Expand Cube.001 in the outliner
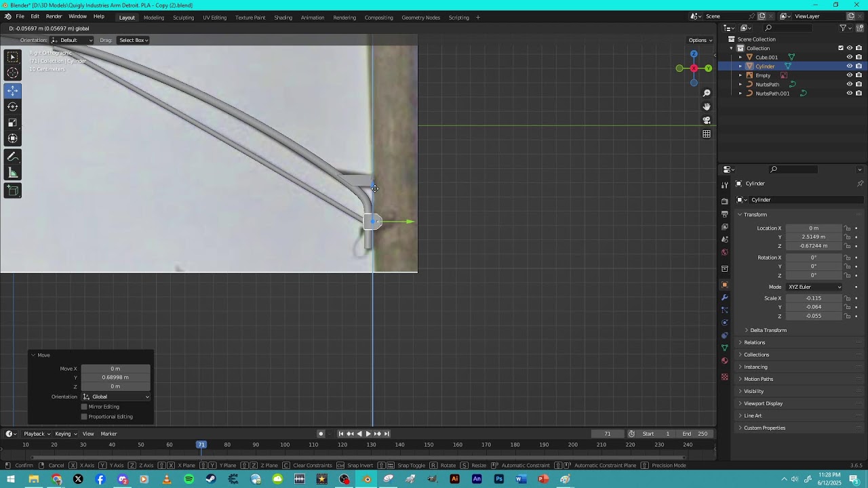Screen dimensions: 868x488 point(741,57)
